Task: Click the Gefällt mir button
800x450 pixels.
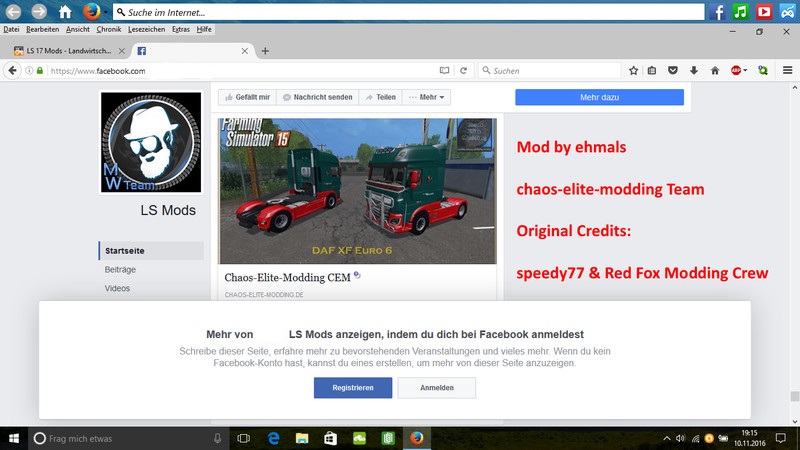Action: [x=247, y=97]
